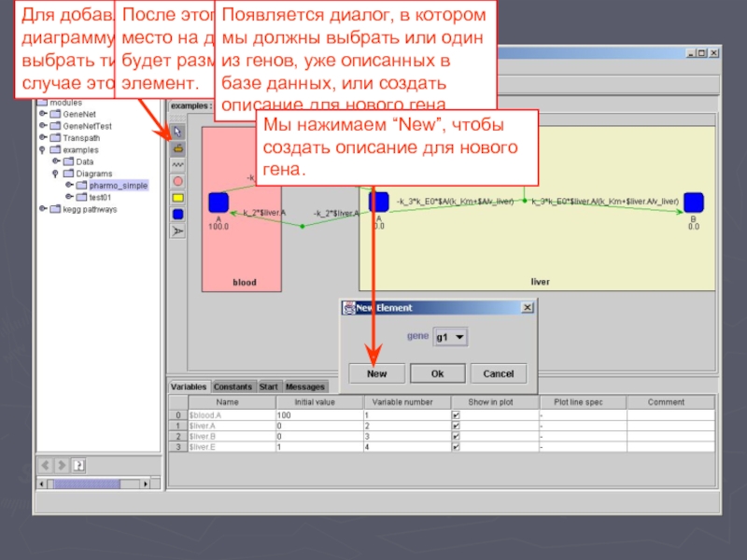Click the right scroll arrow of tree panel
This screenshot has height=560, width=747.
click(146, 484)
